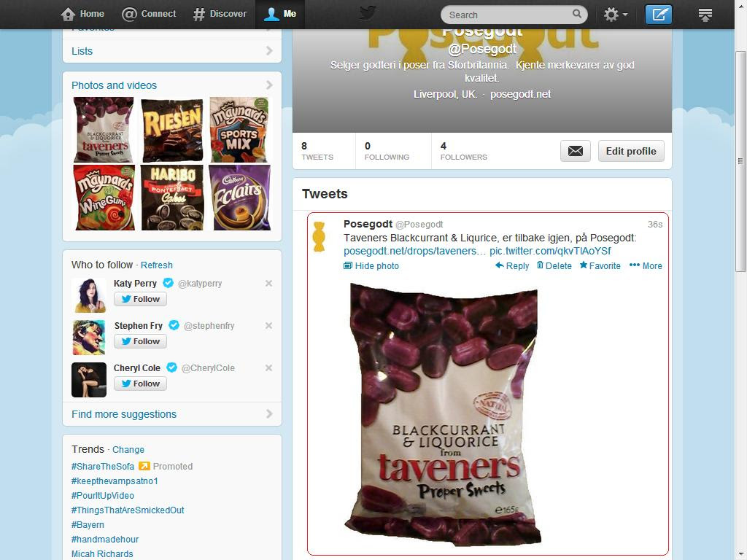The width and height of the screenshot is (747, 560).
Task: Click Katy Perry's verified badge
Action: pyautogui.click(x=169, y=283)
